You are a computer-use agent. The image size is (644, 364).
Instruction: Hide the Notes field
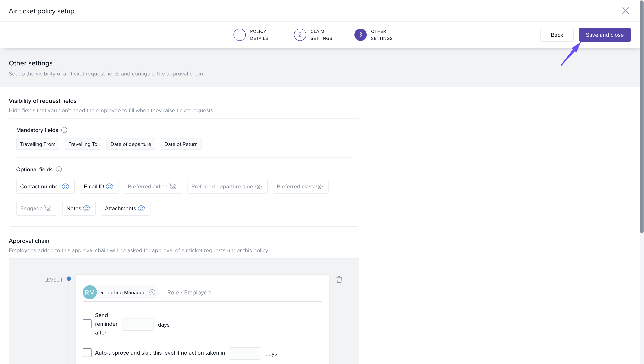point(86,208)
